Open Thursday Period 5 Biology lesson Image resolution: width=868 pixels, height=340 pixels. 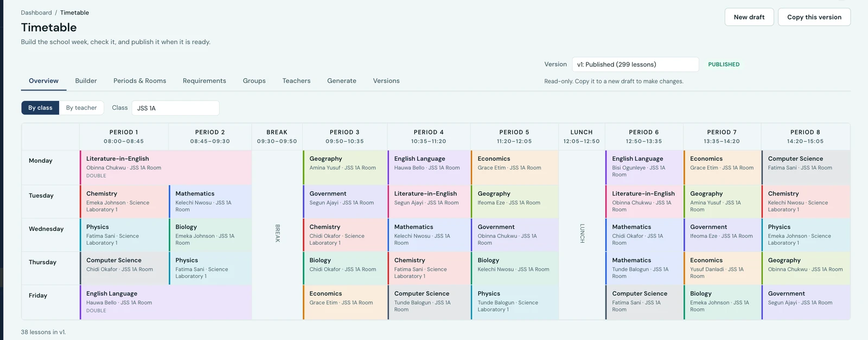click(515, 268)
